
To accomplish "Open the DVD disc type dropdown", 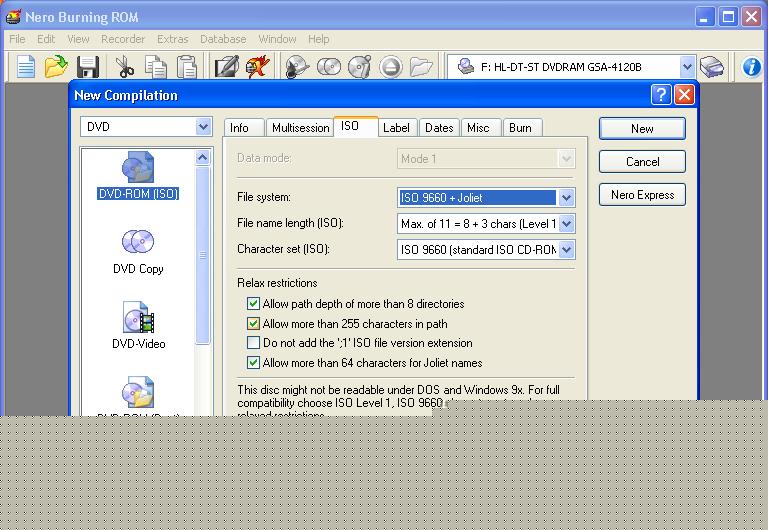I will coord(203,127).
